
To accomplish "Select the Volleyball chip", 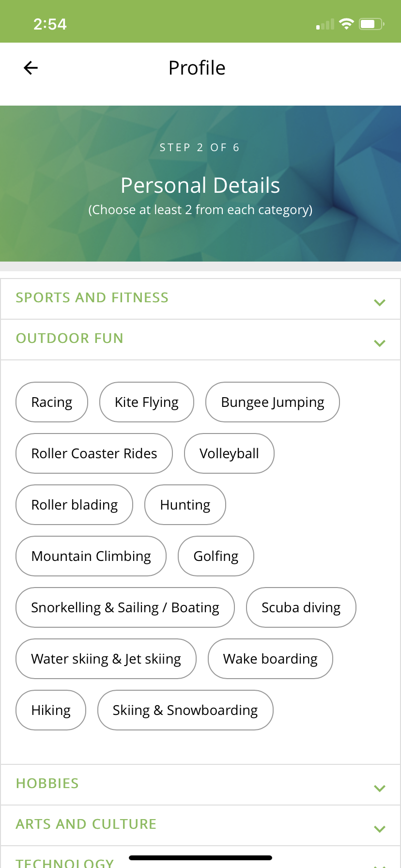I will (229, 453).
